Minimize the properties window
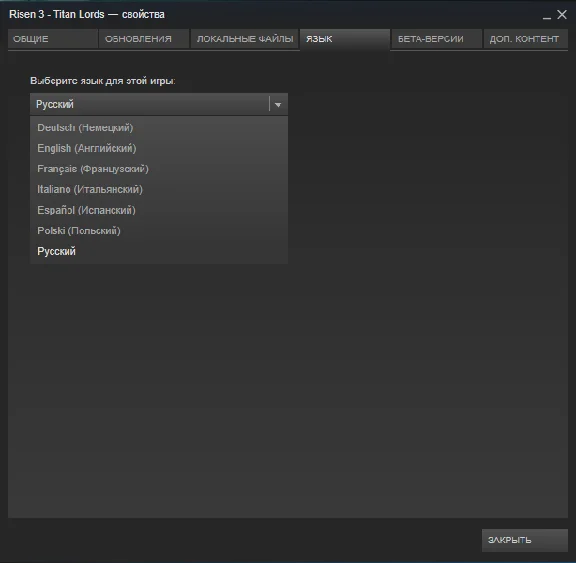Screen dimensions: 576x563 pyautogui.click(x=547, y=15)
